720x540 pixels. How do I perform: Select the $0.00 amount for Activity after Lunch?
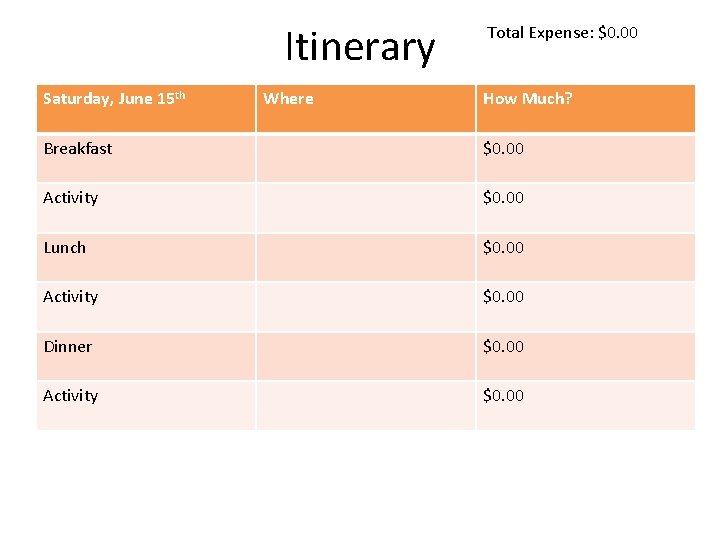(x=503, y=297)
